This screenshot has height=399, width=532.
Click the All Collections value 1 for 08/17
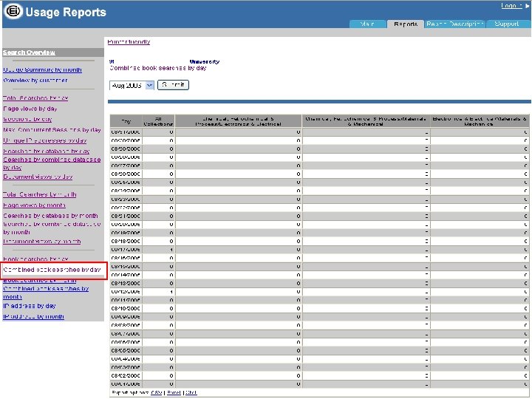click(x=171, y=250)
